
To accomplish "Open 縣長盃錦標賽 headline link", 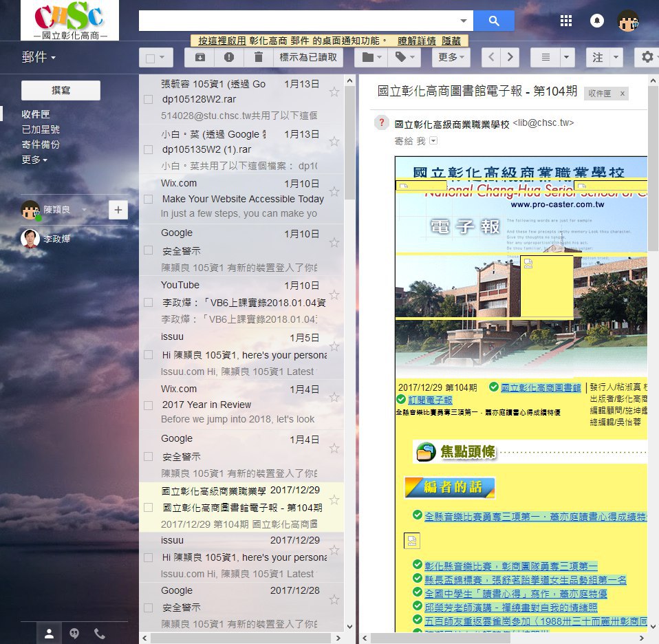I will pyautogui.click(x=526, y=580).
